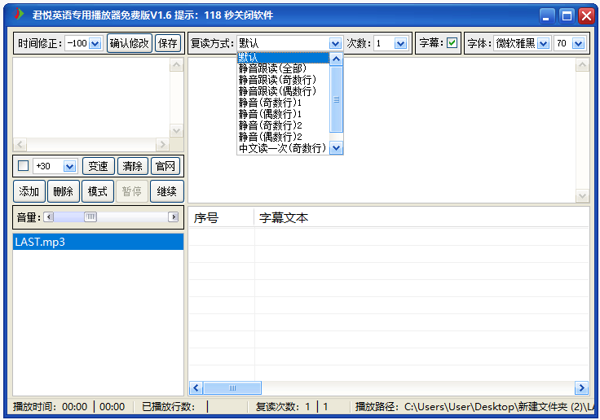This screenshot has height=420, width=600.
Task: Open the 次数 dropdown
Action: click(400, 43)
